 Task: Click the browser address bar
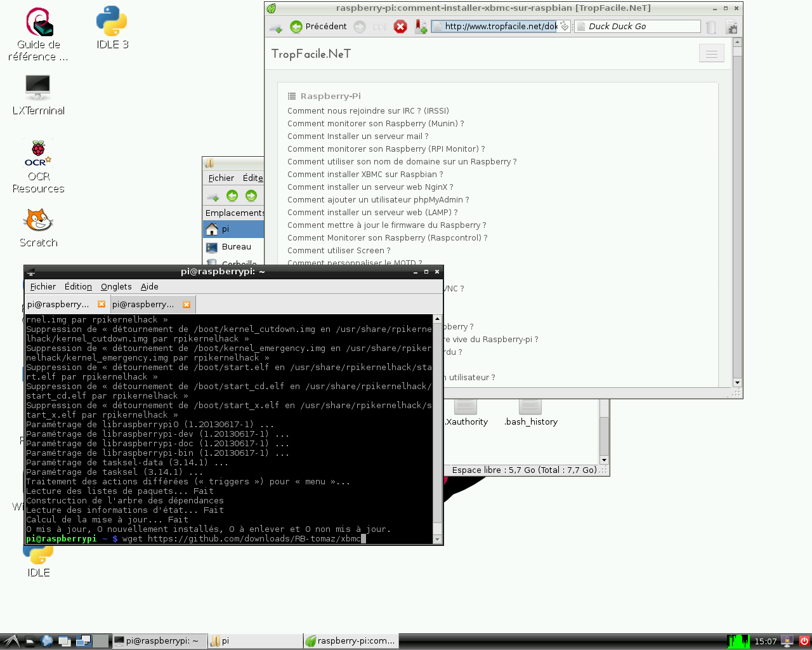tap(495, 27)
